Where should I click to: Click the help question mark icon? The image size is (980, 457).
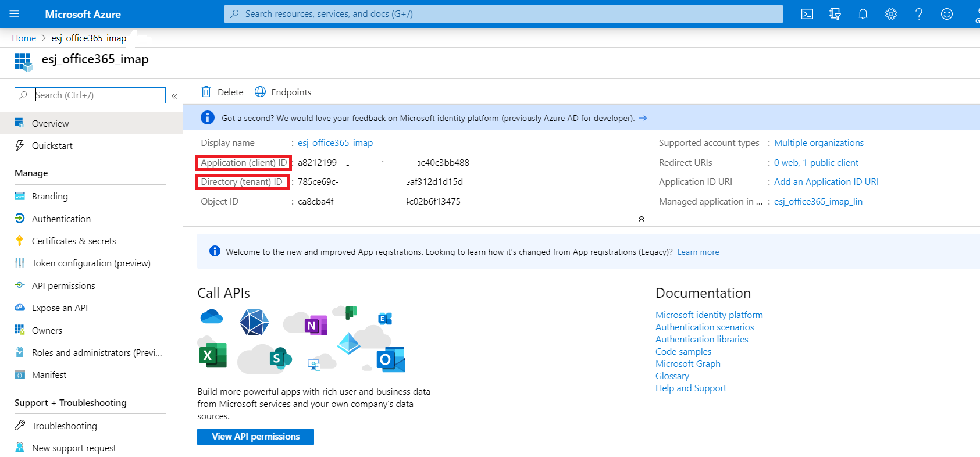(918, 14)
